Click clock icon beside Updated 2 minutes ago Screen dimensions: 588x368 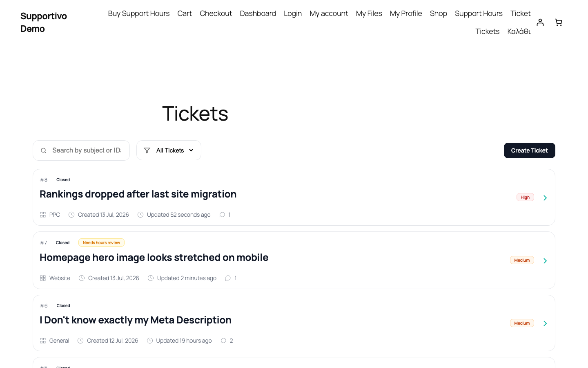click(x=151, y=278)
